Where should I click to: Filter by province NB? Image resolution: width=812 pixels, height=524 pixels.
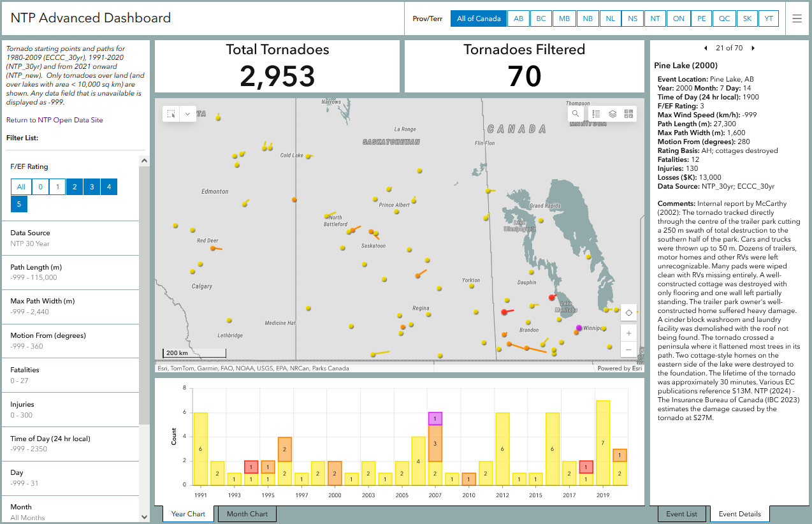(587, 18)
